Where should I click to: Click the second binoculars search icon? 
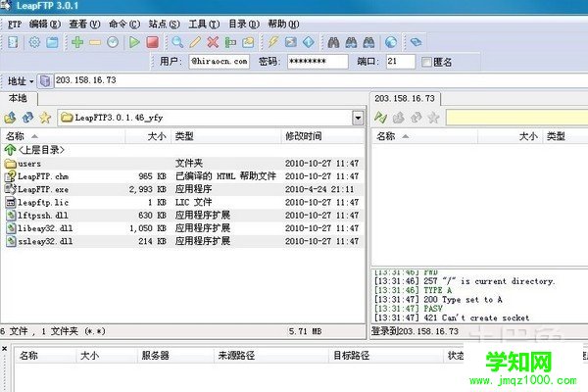pyautogui.click(x=351, y=42)
